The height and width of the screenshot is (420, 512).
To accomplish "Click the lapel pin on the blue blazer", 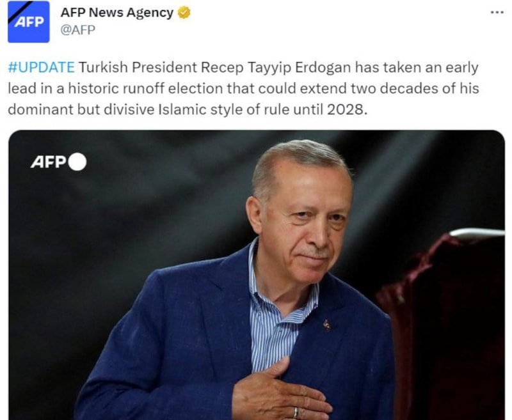I will tap(327, 325).
